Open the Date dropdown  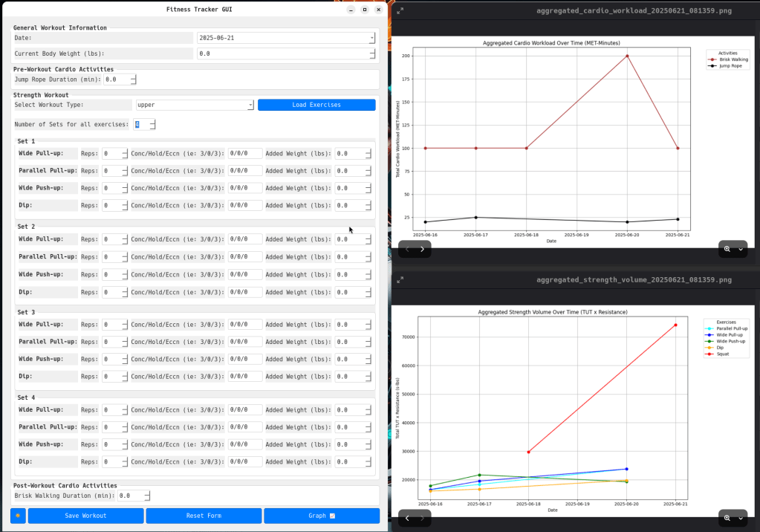[371, 38]
